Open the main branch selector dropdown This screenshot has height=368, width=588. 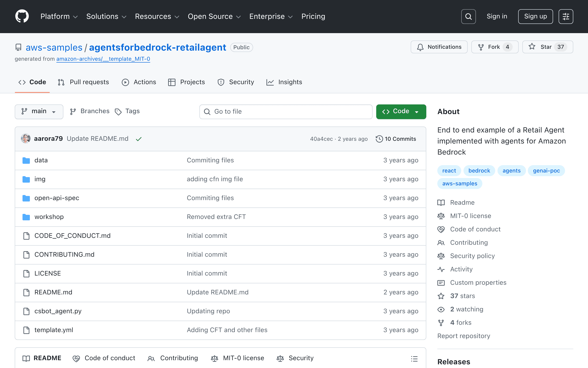point(39,112)
